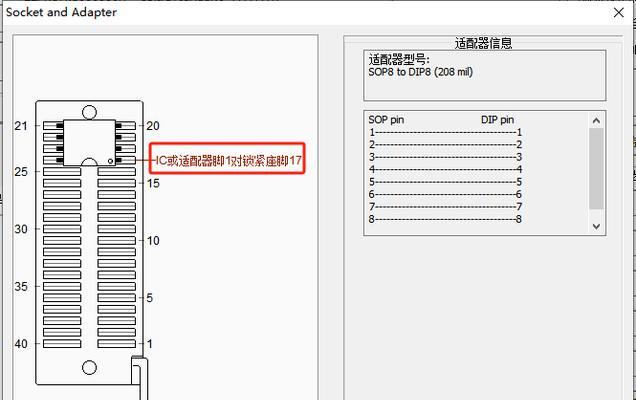Select pin mapping row 3 to 3

tap(445, 157)
